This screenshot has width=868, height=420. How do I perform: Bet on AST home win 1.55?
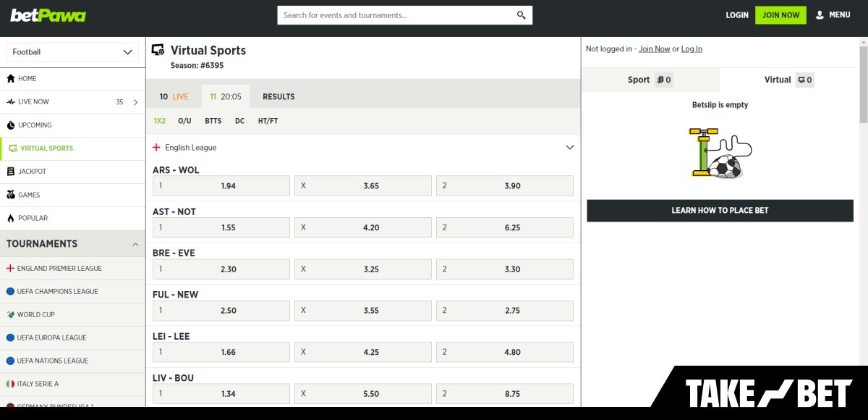click(x=221, y=227)
